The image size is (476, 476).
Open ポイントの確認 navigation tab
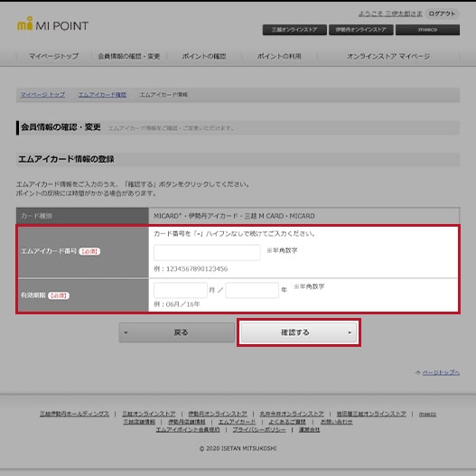coord(204,56)
